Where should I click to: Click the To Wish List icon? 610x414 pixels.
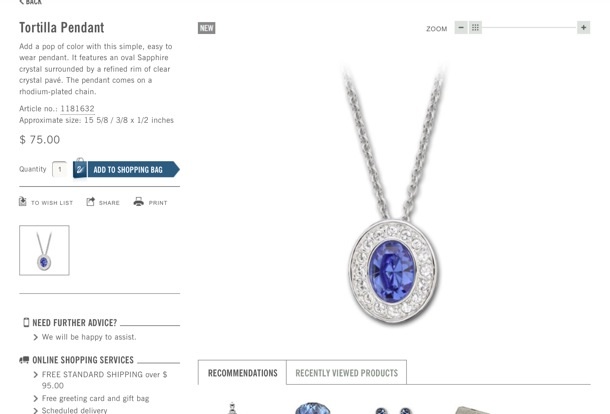[23, 202]
